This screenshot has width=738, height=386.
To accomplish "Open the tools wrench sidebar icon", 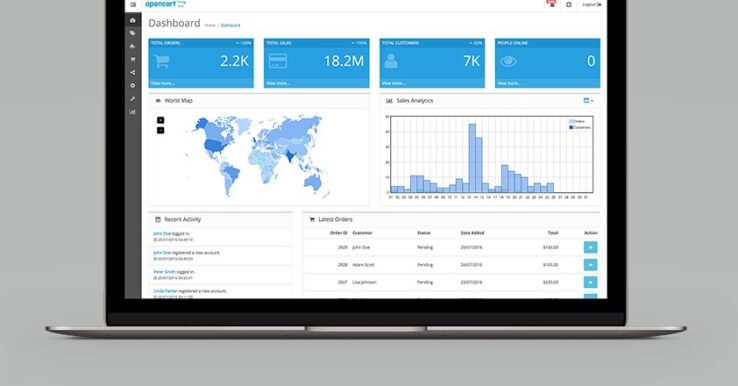I will [133, 99].
